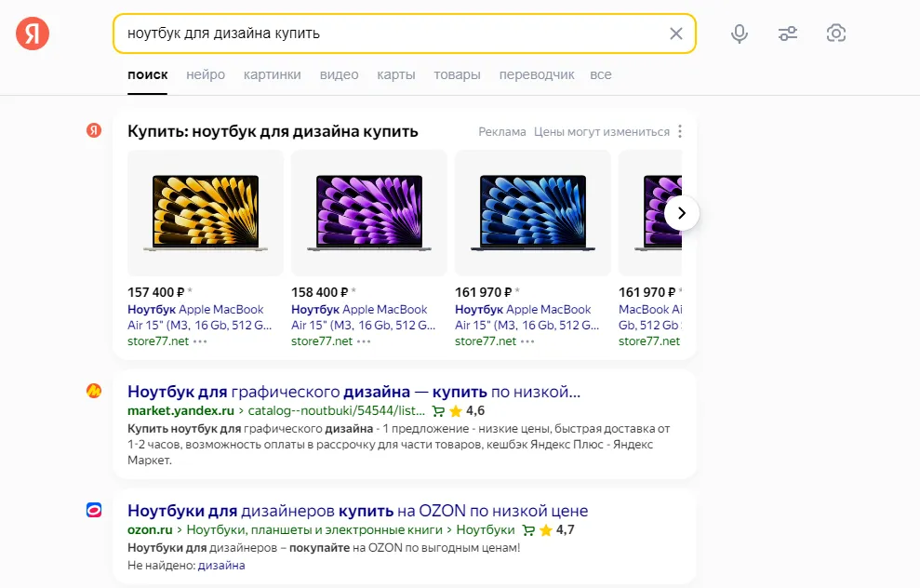This screenshot has width=920, height=588.
Task: Open MacBook listing priced 157 400 ₽
Action: (199, 317)
